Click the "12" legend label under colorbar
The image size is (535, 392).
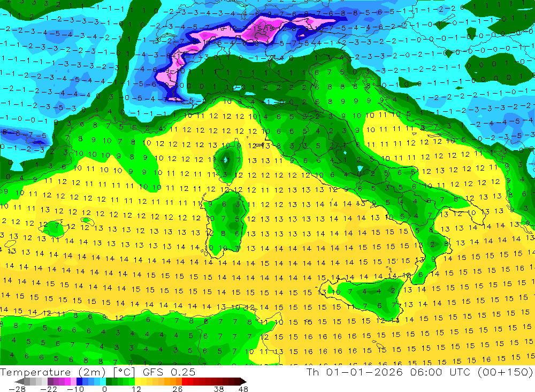pyautogui.click(x=136, y=389)
